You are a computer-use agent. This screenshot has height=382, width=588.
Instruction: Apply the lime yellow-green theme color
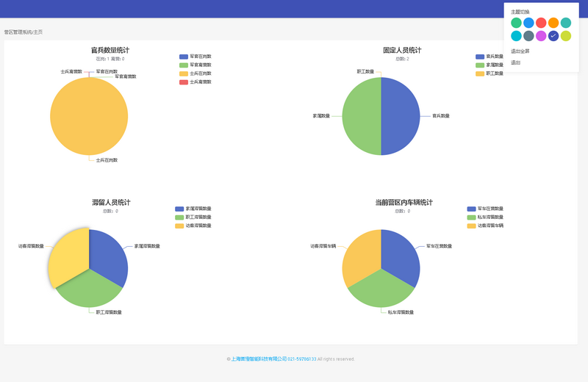pyautogui.click(x=566, y=36)
